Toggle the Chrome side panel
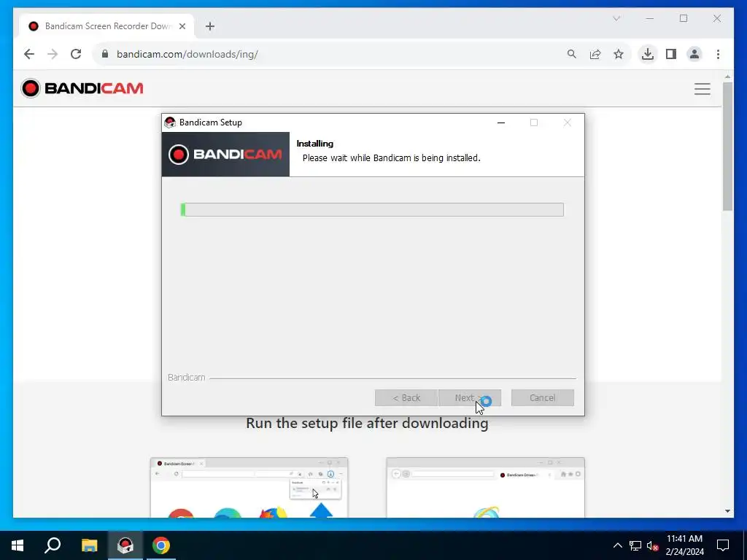Image resolution: width=747 pixels, height=560 pixels. pos(671,54)
